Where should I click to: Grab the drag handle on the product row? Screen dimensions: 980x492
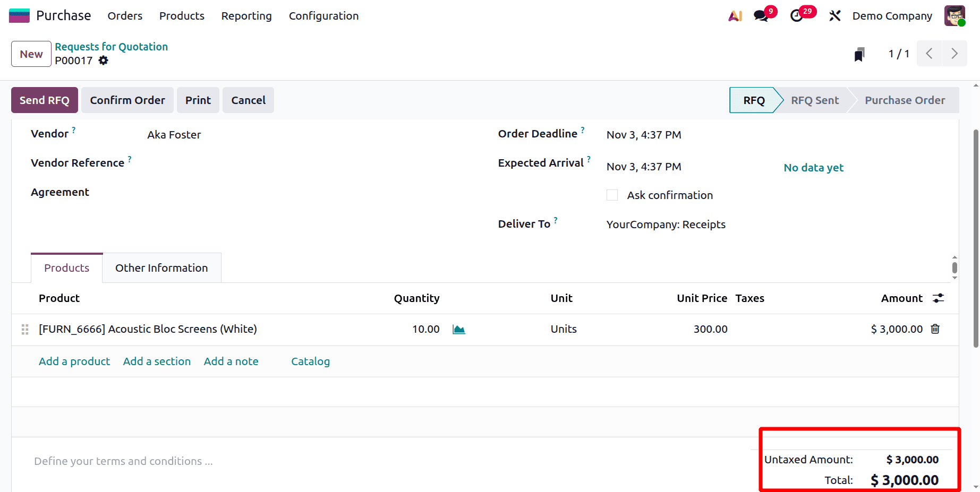pos(24,329)
